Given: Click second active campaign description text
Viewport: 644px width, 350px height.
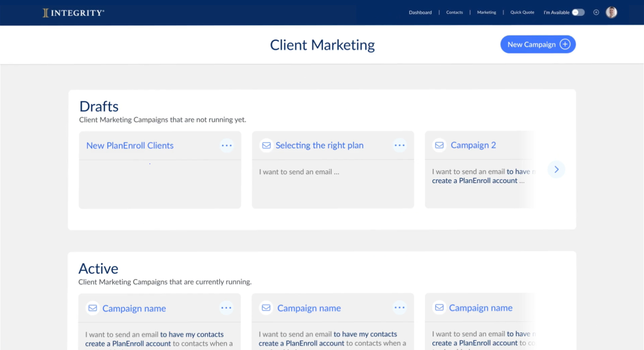Looking at the screenshot, I should point(332,339).
